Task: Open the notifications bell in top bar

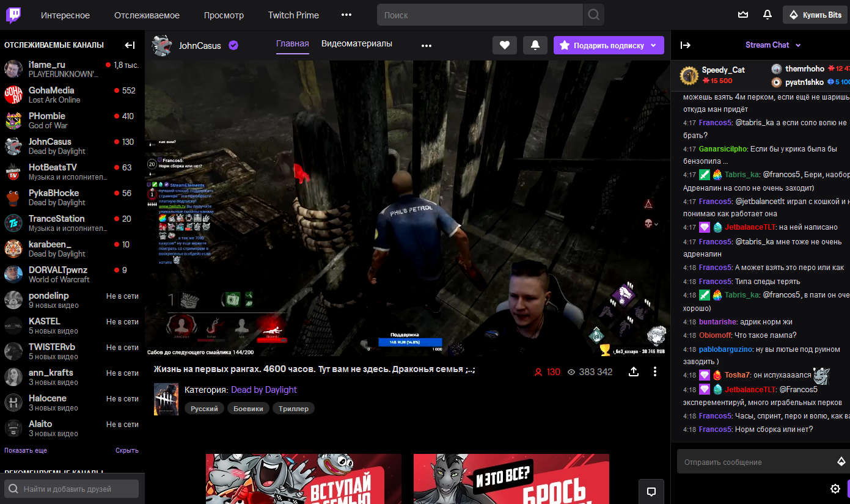Action: [768, 15]
